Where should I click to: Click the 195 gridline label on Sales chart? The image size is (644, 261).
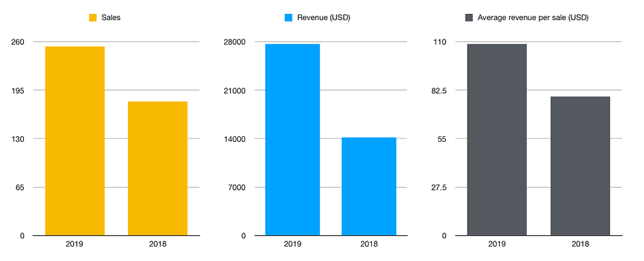[x=18, y=91]
